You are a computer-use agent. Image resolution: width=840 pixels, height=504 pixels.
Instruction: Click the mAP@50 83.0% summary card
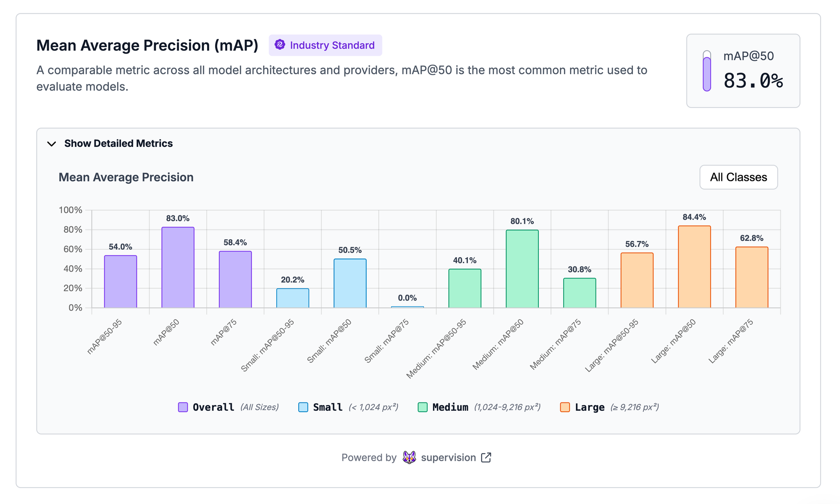point(743,71)
